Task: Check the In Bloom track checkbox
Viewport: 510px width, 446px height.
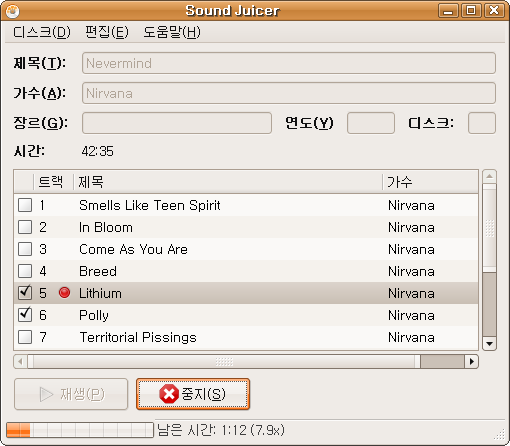Action: (x=25, y=227)
